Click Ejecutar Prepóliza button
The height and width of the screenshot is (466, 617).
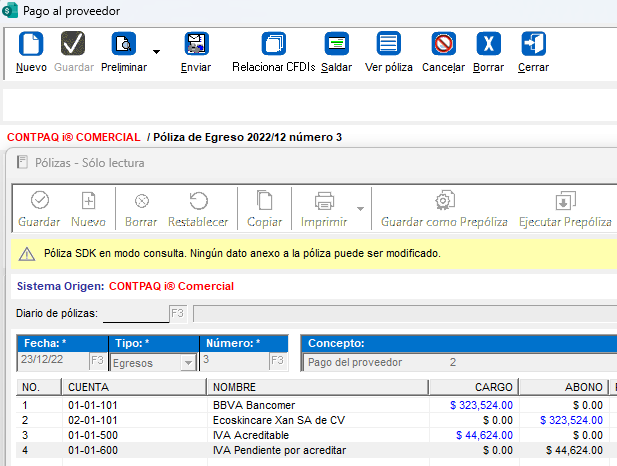click(x=565, y=209)
